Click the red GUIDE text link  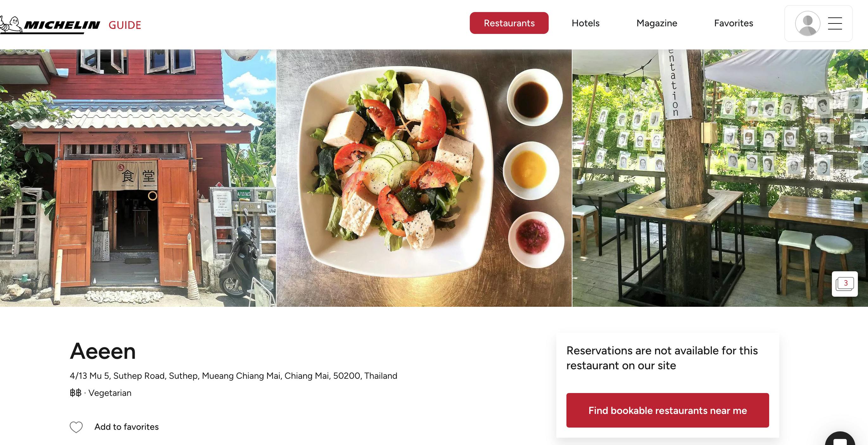(x=125, y=25)
